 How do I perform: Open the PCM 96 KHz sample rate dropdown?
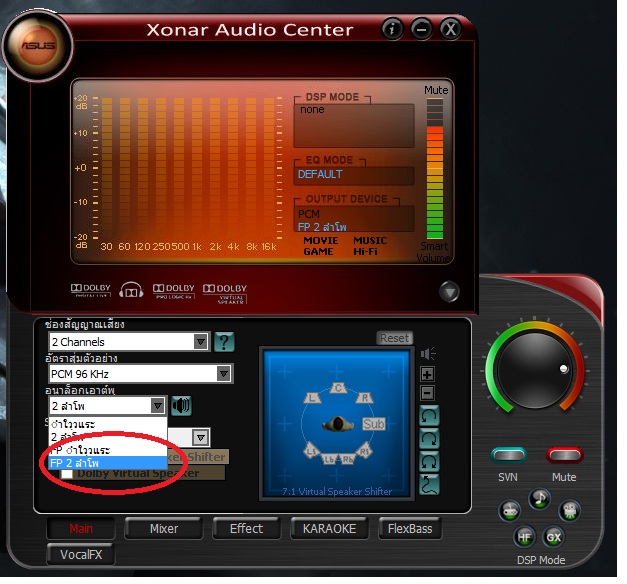click(140, 374)
